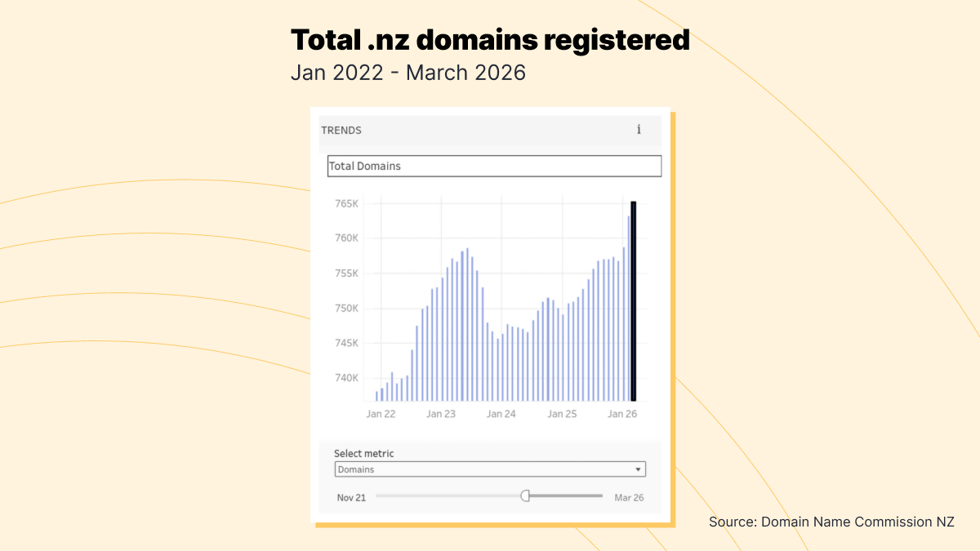Click the Total .nz domains registered title

(490, 39)
